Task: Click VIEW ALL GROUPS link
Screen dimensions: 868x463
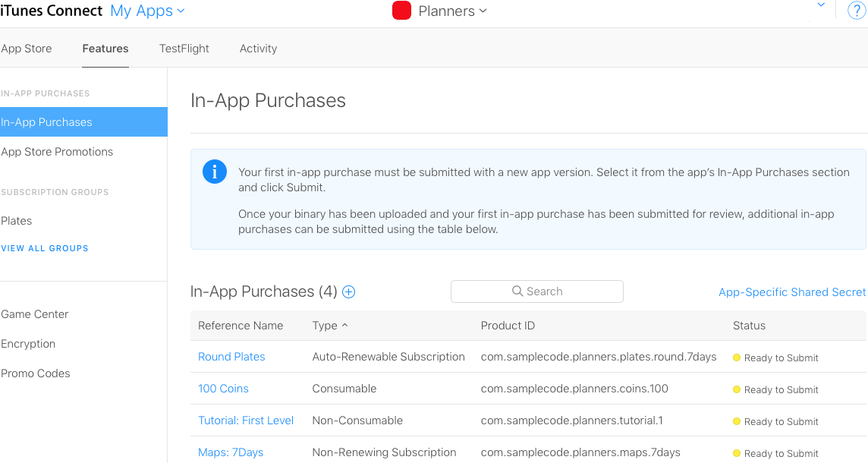Action: pyautogui.click(x=45, y=248)
